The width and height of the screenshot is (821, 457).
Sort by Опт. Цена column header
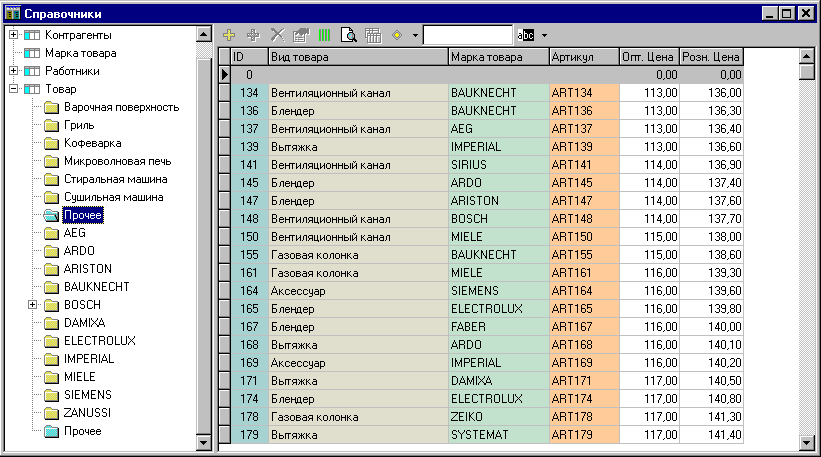pyautogui.click(x=649, y=57)
